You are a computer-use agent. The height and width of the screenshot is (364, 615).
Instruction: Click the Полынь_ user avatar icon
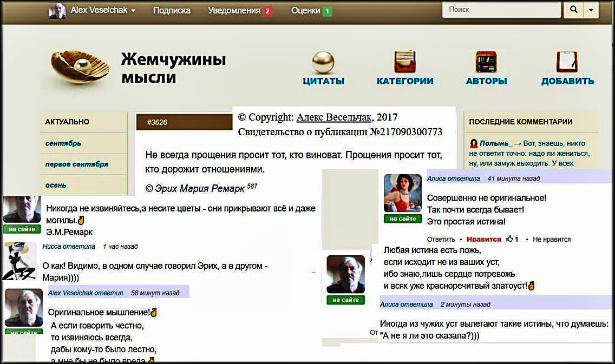click(x=473, y=143)
